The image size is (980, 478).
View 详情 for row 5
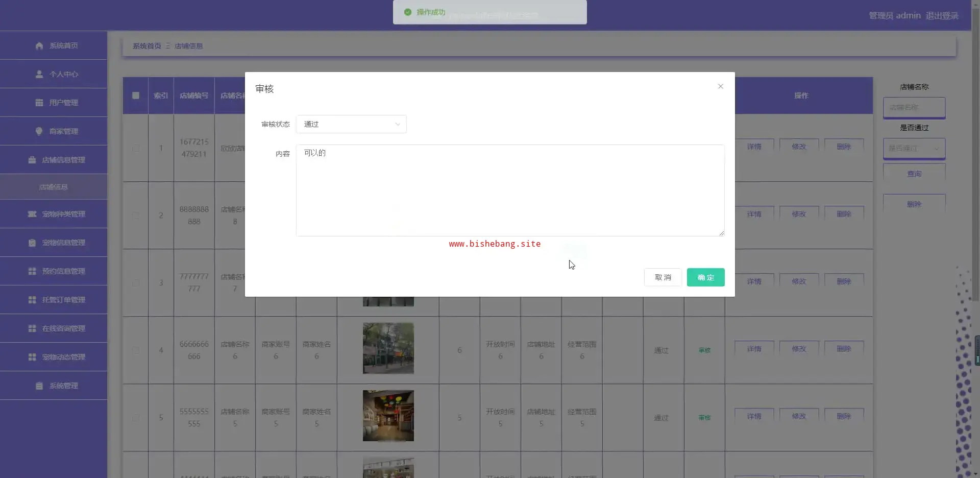click(754, 416)
